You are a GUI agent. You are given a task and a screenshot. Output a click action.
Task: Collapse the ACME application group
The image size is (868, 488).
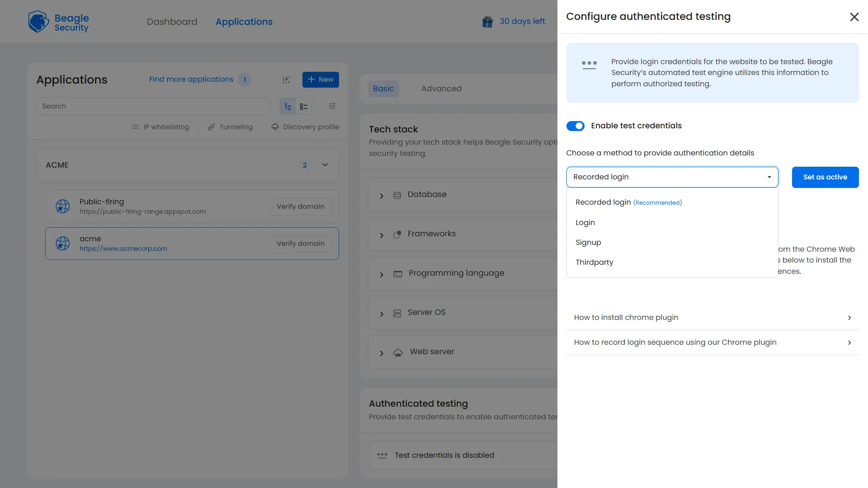click(x=325, y=164)
